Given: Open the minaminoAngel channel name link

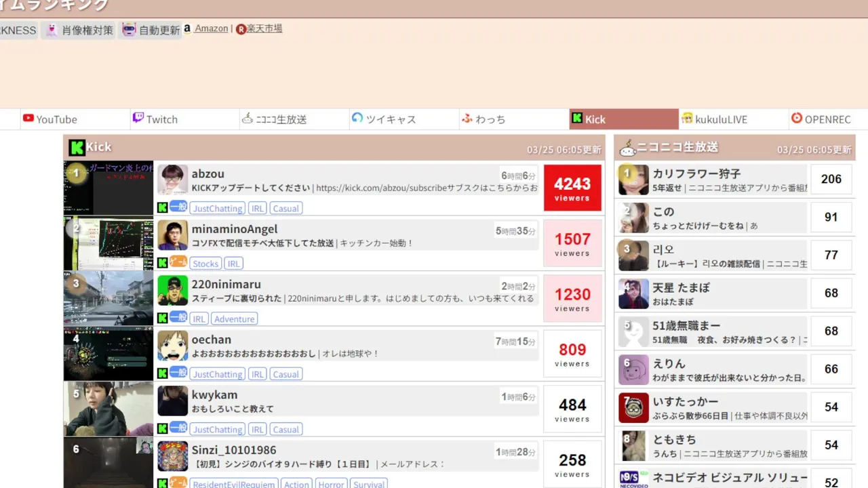Looking at the screenshot, I should click(235, 229).
